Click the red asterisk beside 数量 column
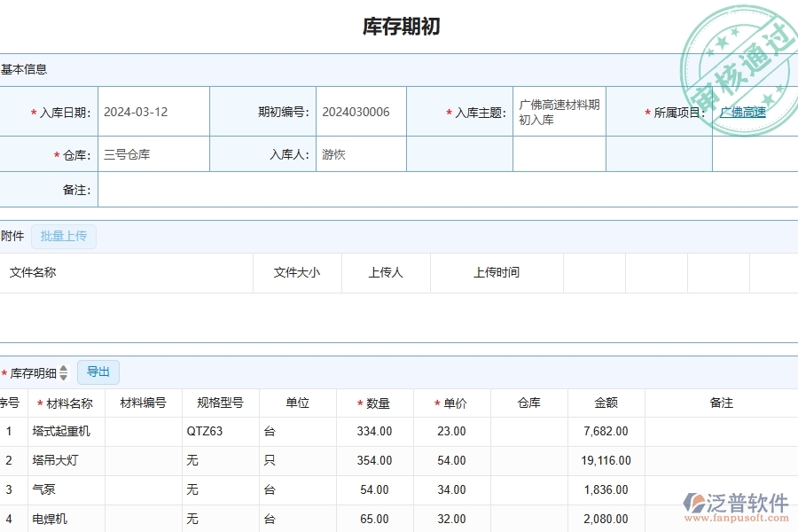 pos(358,403)
